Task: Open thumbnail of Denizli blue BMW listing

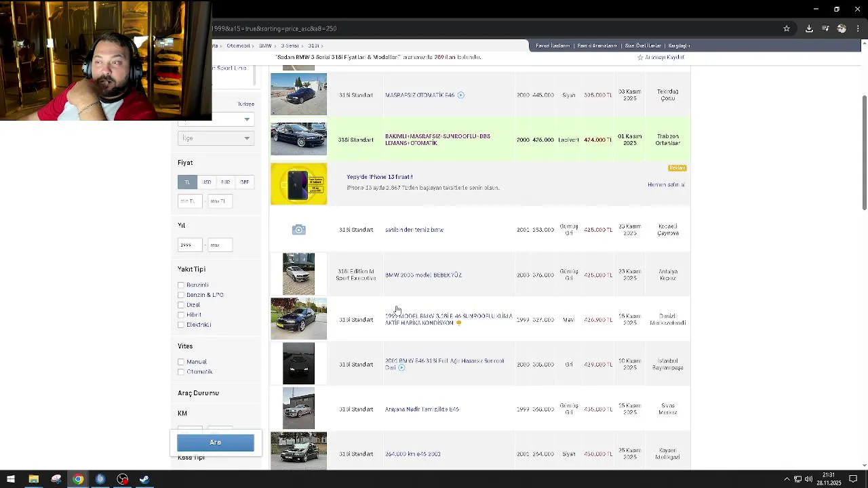Action: tap(298, 319)
